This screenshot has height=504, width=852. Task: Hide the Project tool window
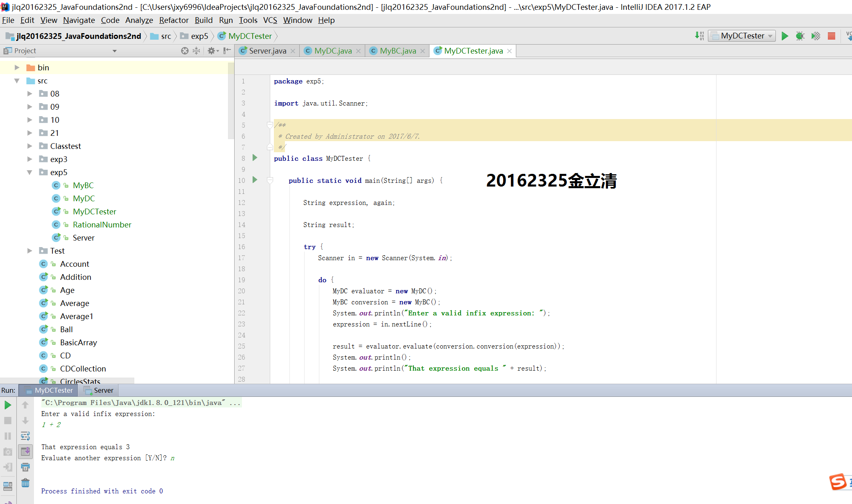(x=227, y=51)
